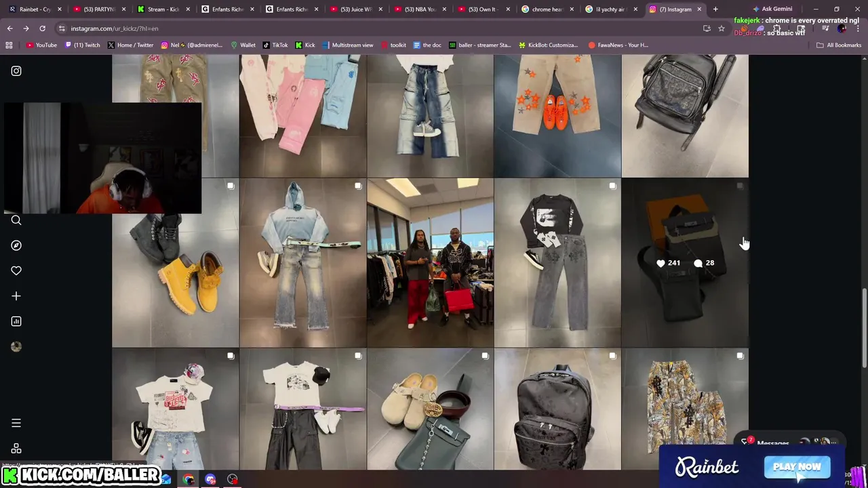Open profile avatar in the Instagram sidebar

(x=16, y=346)
